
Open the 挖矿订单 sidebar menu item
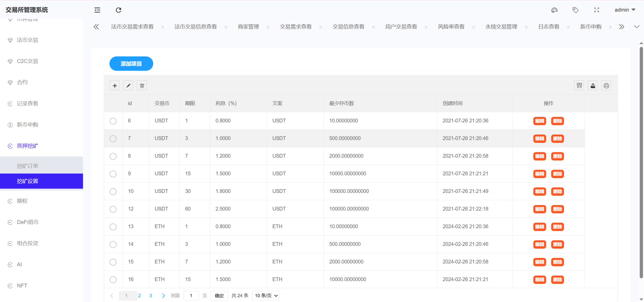[28, 166]
